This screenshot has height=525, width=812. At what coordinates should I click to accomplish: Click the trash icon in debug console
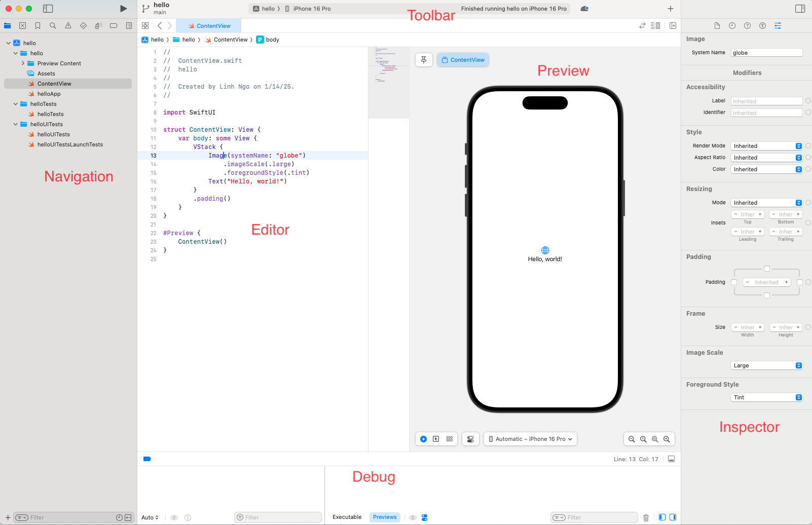[646, 517]
